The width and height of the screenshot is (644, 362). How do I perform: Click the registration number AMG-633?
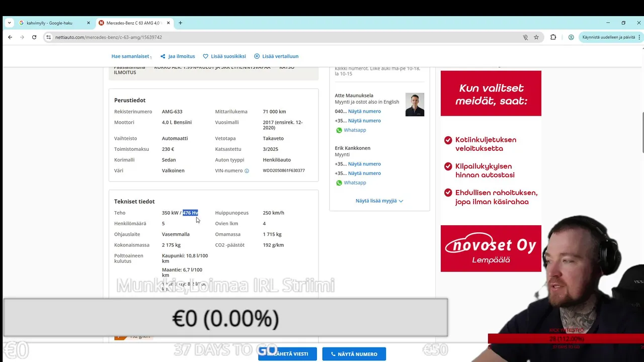pyautogui.click(x=172, y=112)
